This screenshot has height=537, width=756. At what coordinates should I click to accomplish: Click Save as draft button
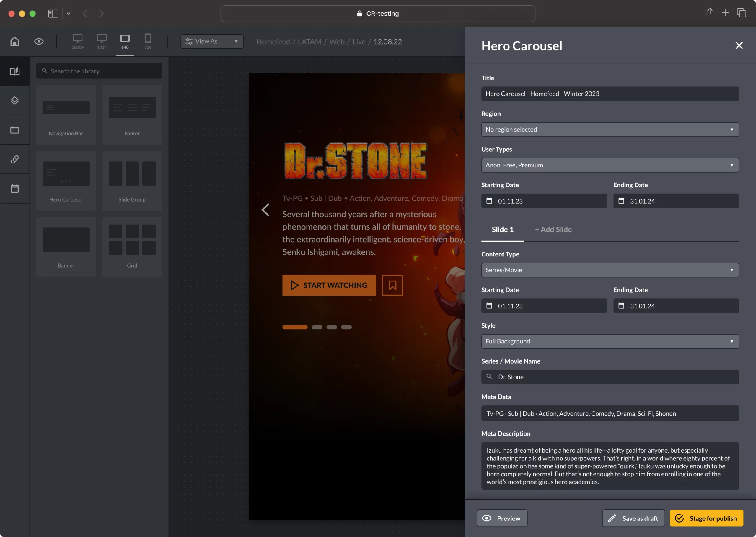pos(633,518)
